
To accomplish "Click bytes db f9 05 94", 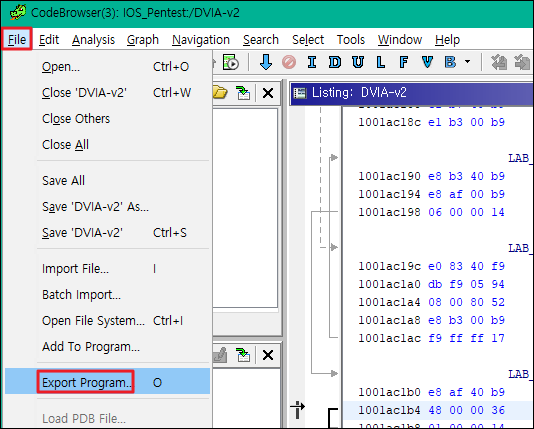I will (466, 284).
